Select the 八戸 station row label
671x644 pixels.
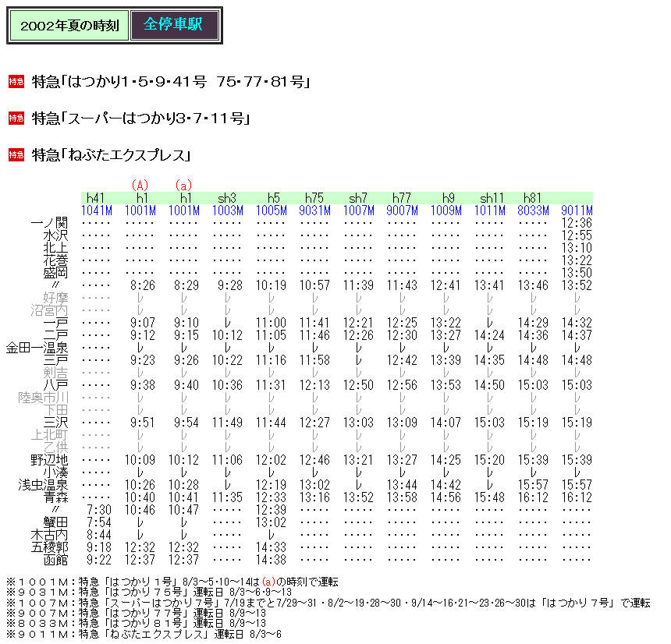pyautogui.click(x=55, y=385)
